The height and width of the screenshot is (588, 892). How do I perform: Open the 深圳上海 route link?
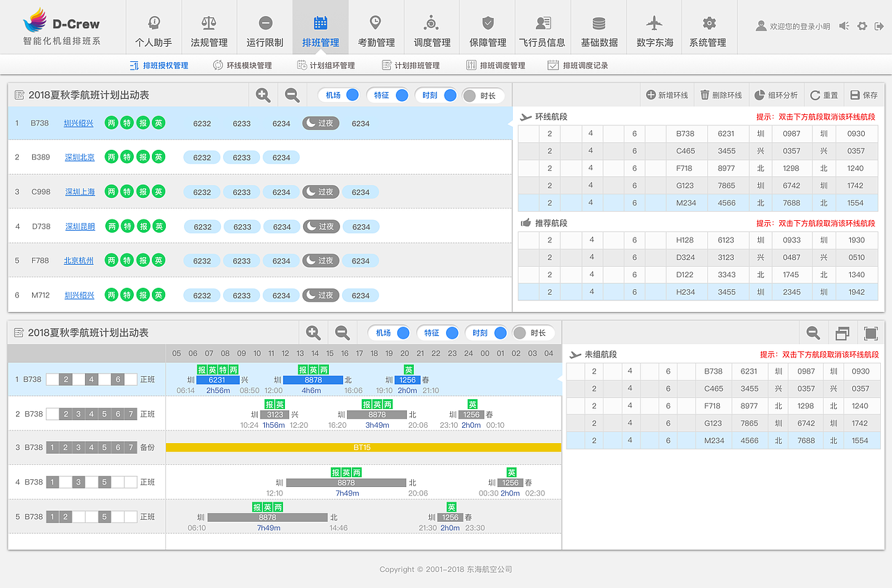click(80, 192)
